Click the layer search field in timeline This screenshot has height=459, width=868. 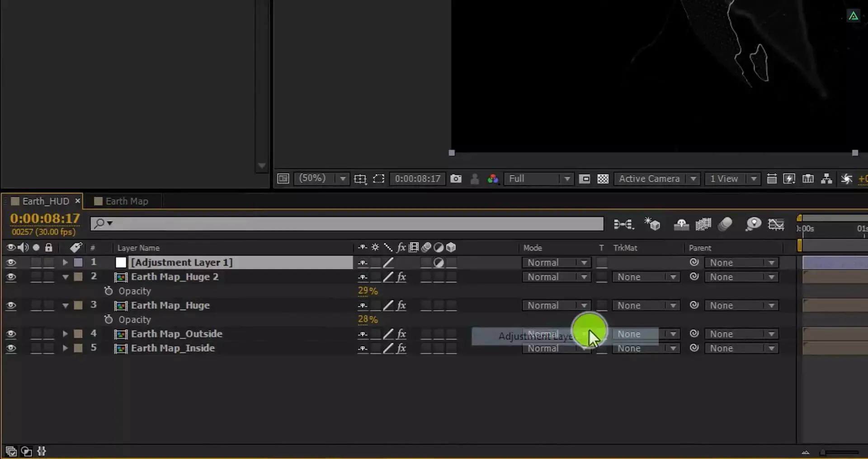pos(347,223)
